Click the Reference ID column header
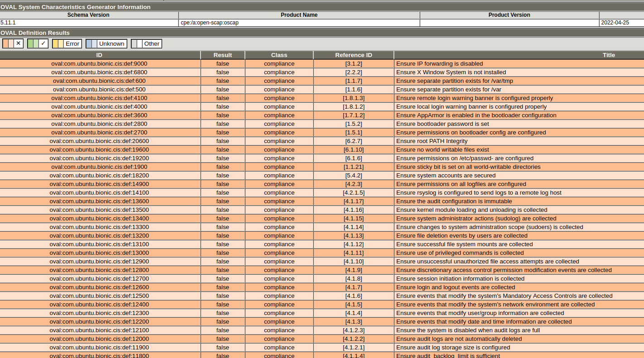 (x=353, y=55)
